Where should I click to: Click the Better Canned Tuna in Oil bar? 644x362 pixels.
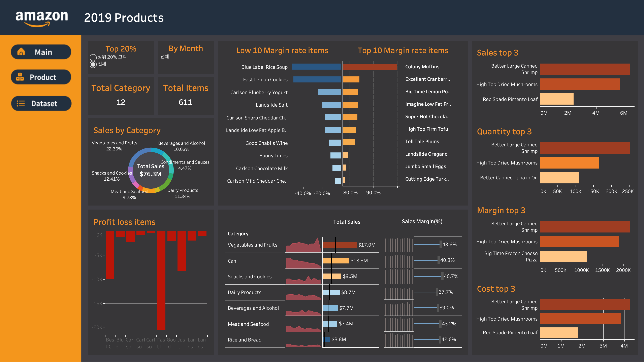tap(559, 178)
